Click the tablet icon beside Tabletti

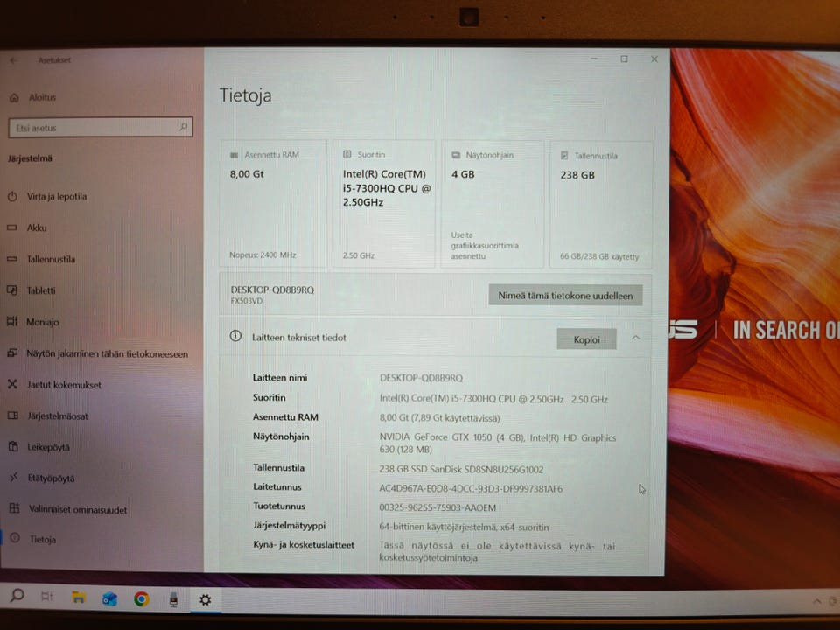pos(11,290)
